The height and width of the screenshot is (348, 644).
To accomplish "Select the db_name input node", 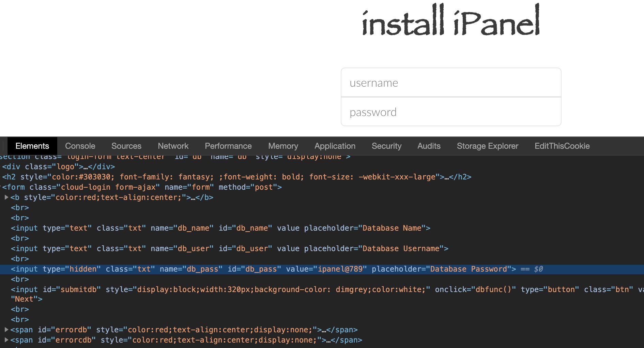I will pyautogui.click(x=220, y=228).
